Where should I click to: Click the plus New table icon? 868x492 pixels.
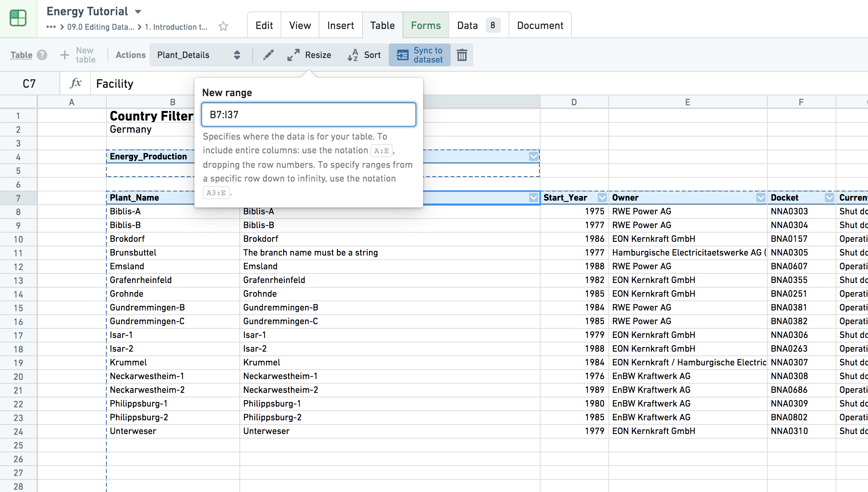(x=65, y=55)
